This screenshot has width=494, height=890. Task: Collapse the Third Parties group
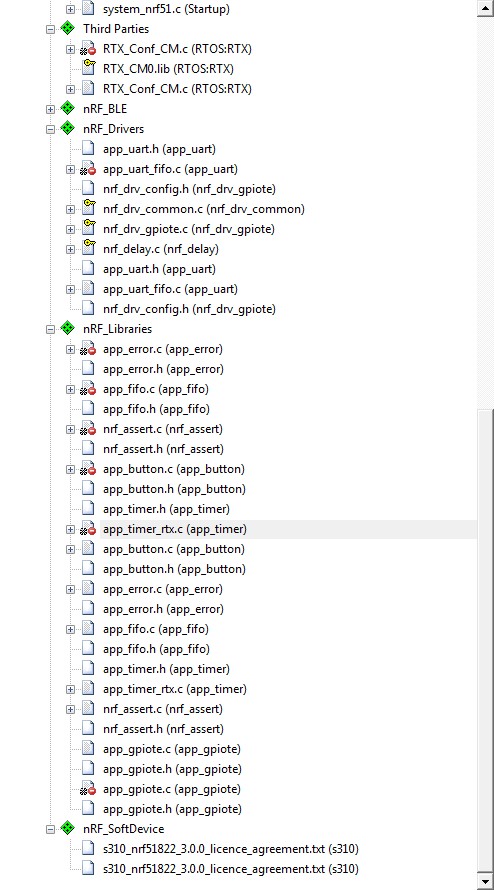coord(51,28)
